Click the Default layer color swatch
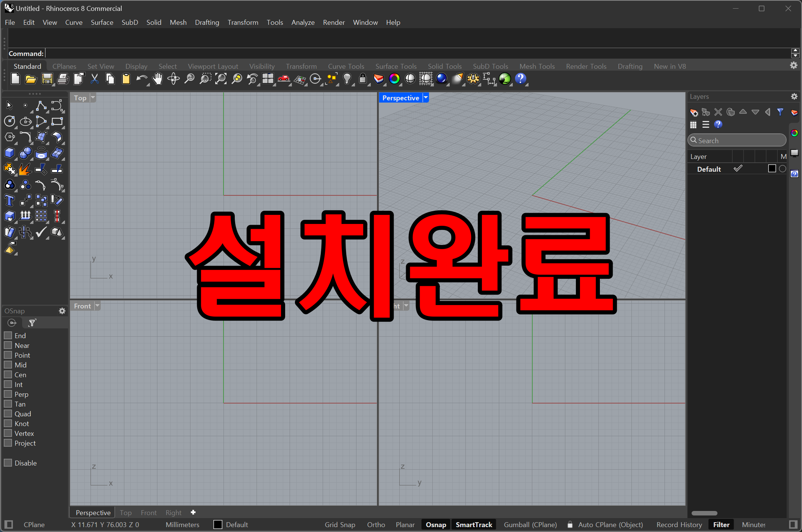This screenshot has height=532, width=802. 772,169
